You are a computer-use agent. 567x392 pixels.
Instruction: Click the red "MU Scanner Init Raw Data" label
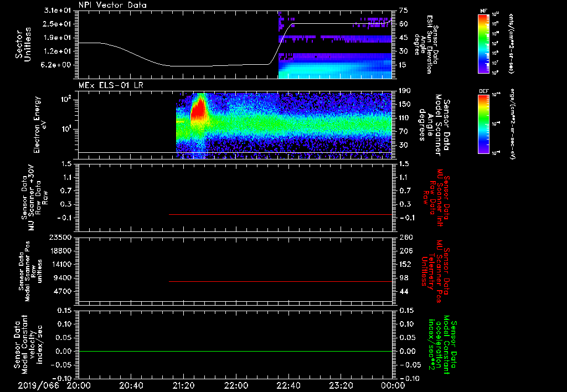[436, 198]
